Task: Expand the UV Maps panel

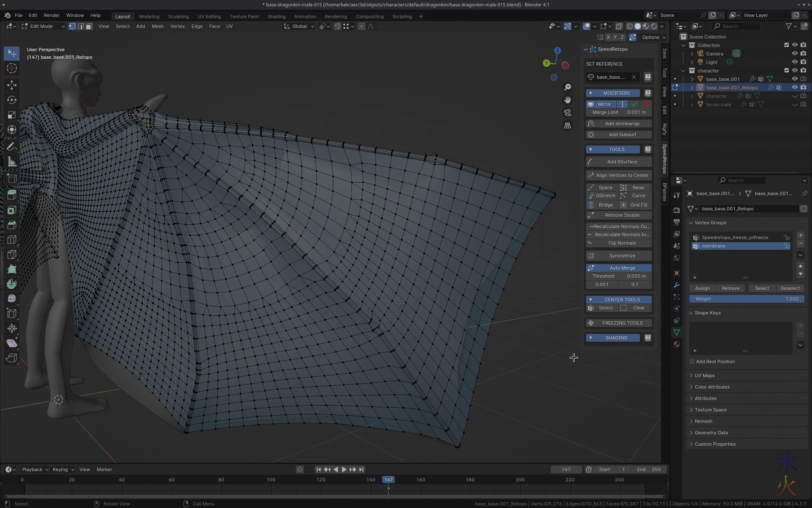Action: [705, 375]
